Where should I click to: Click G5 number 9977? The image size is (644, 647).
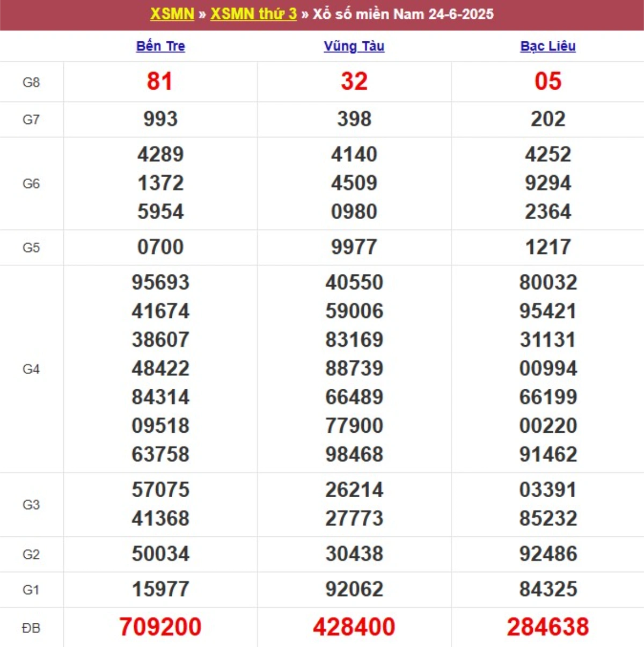pyautogui.click(x=354, y=248)
